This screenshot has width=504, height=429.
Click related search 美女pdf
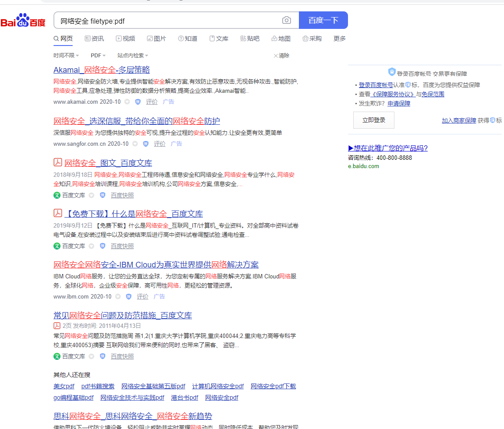click(x=64, y=386)
